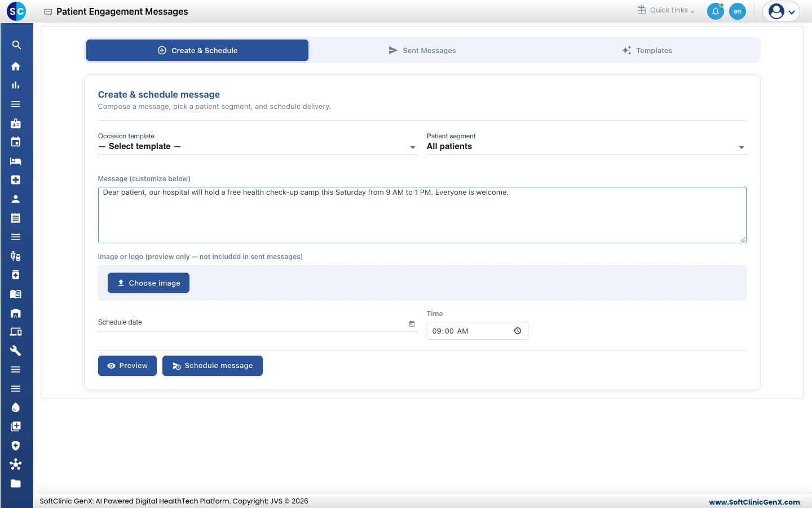812x508 pixels.
Task: Click the wrench tool sidebar icon
Action: pyautogui.click(x=16, y=351)
